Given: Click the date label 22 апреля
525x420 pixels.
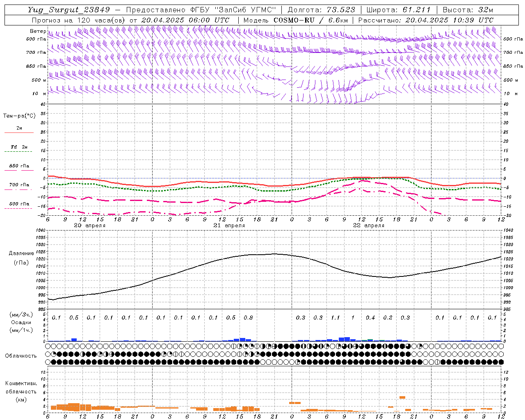Looking at the screenshot, I should (369, 226).
